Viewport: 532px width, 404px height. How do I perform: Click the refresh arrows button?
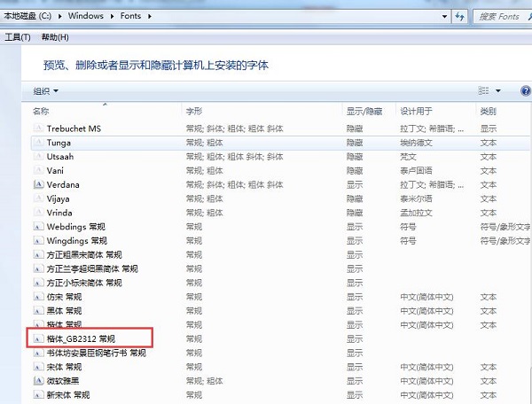(x=459, y=16)
